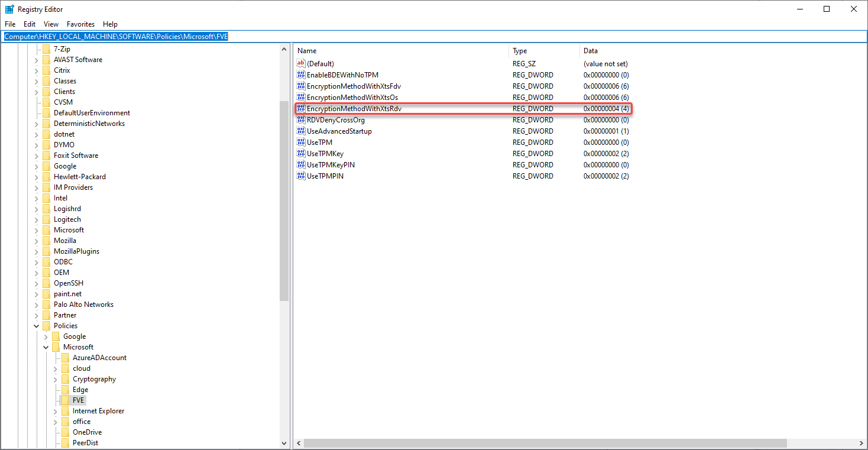Expand the Cryptography key

[56, 379]
